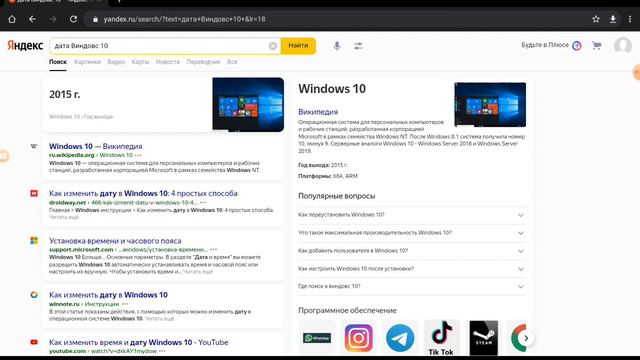Viewport: 640px width, 360px height.
Task: Click the 'Windows 10' heading in info panel
Action: 332,89
